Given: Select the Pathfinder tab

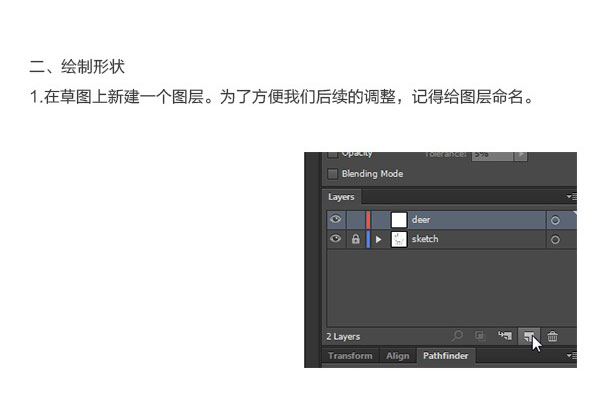Looking at the screenshot, I should click(445, 356).
